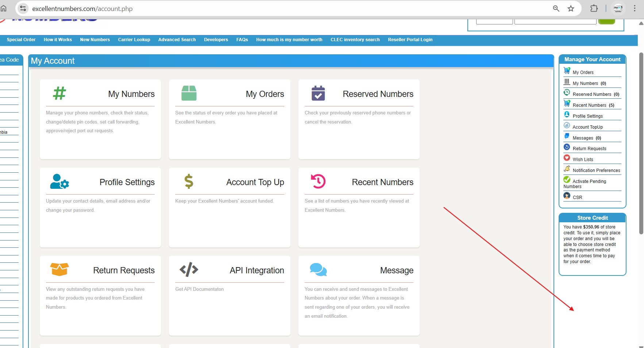Bookmark this page with the star icon
This screenshot has width=644, height=348.
click(x=571, y=8)
